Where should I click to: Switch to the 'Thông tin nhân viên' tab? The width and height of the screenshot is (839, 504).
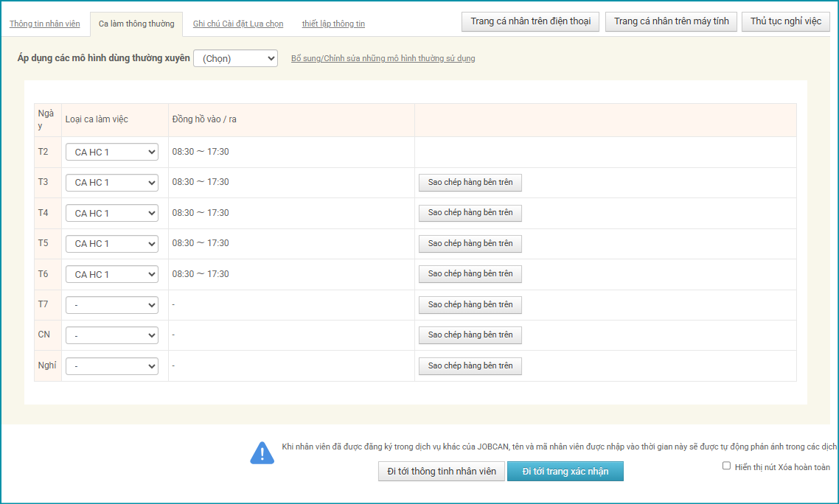click(45, 24)
